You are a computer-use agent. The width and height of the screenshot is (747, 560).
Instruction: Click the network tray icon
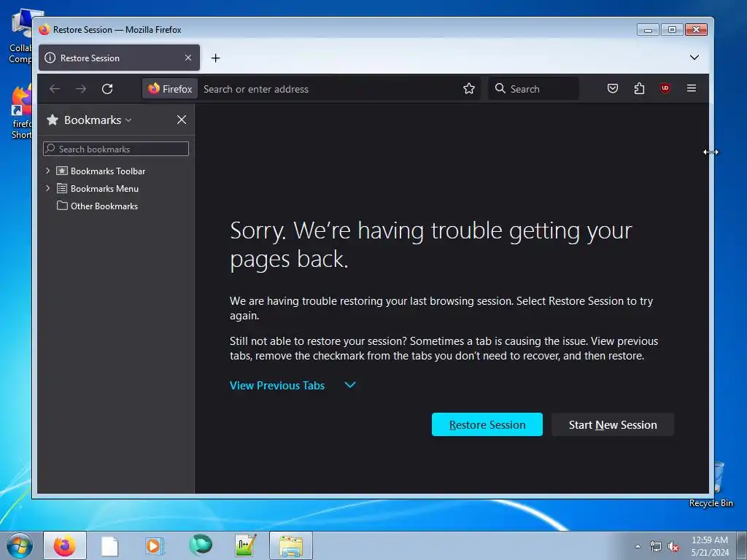click(656, 547)
